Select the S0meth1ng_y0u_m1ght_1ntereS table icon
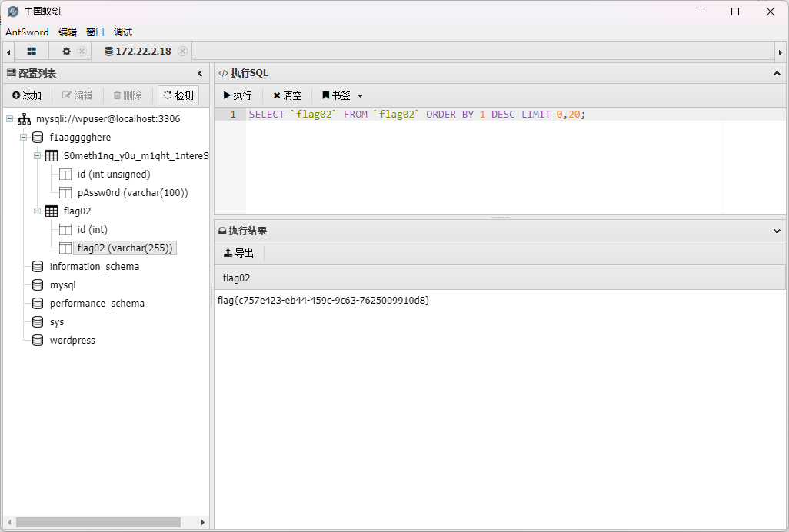789x532 pixels. 52,156
